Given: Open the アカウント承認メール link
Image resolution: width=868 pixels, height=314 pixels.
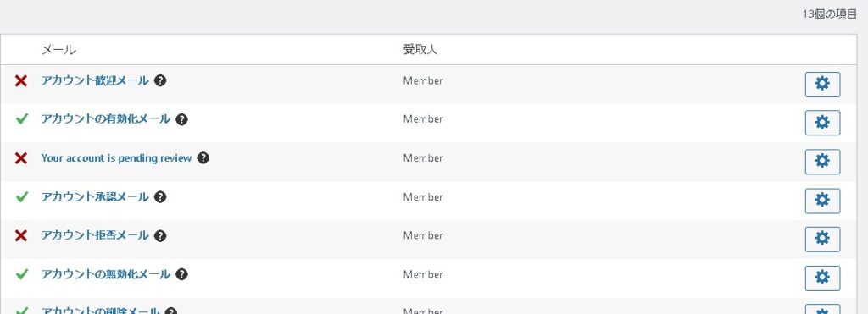Looking at the screenshot, I should (x=95, y=197).
